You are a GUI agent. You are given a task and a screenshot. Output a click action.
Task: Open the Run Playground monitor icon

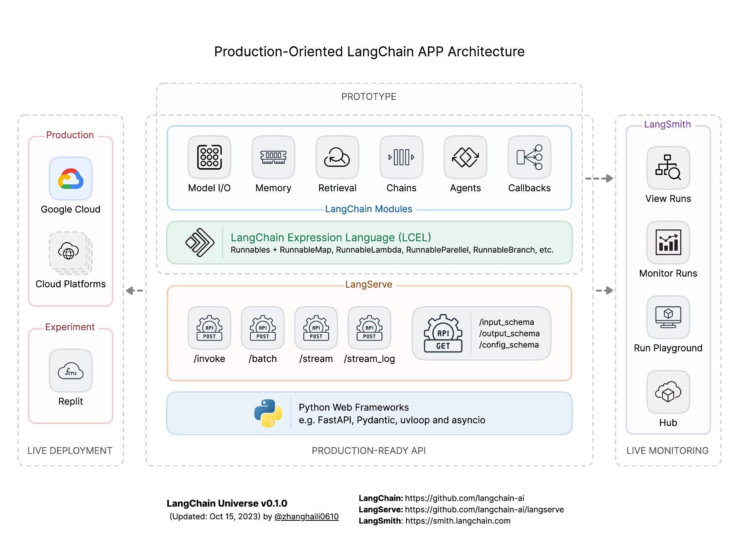coord(668,317)
